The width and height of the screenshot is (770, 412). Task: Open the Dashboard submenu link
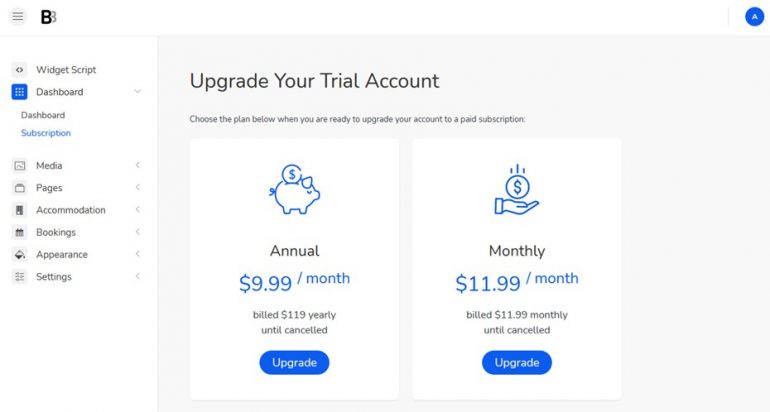43,115
